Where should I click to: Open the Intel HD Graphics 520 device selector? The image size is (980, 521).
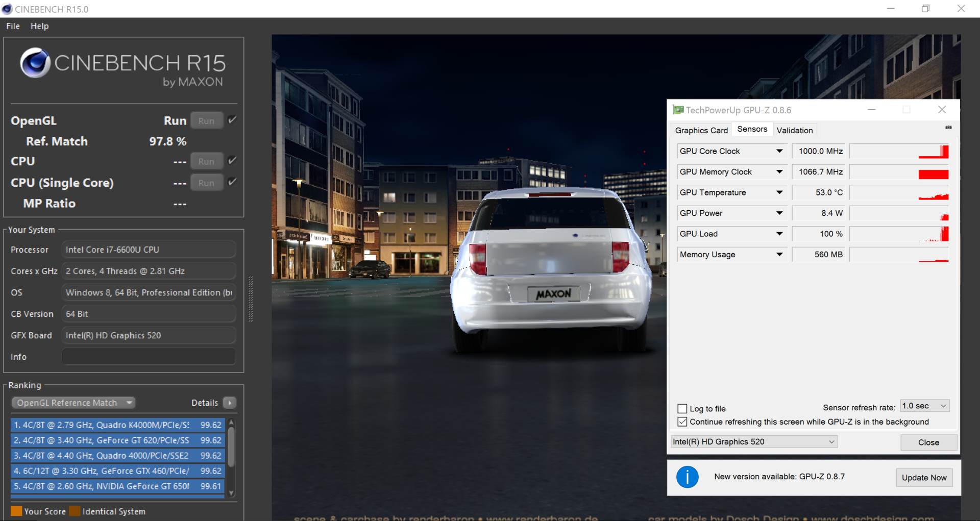coord(754,442)
